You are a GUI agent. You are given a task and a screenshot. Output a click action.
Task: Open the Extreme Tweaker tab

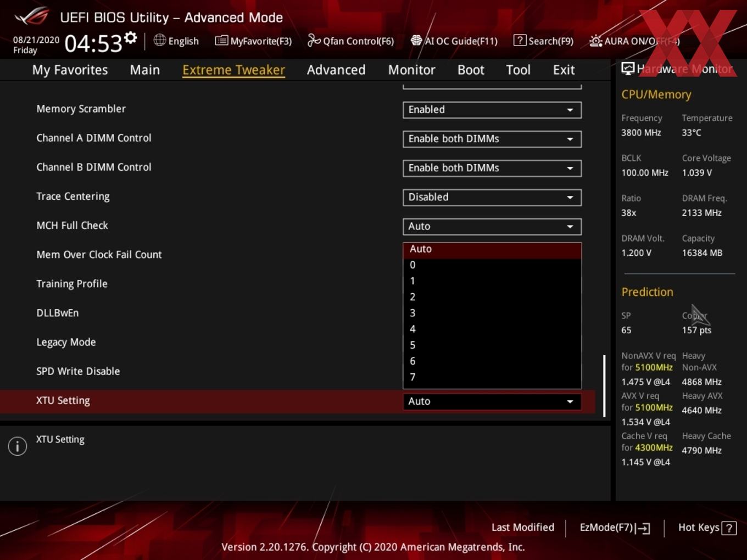click(x=233, y=70)
